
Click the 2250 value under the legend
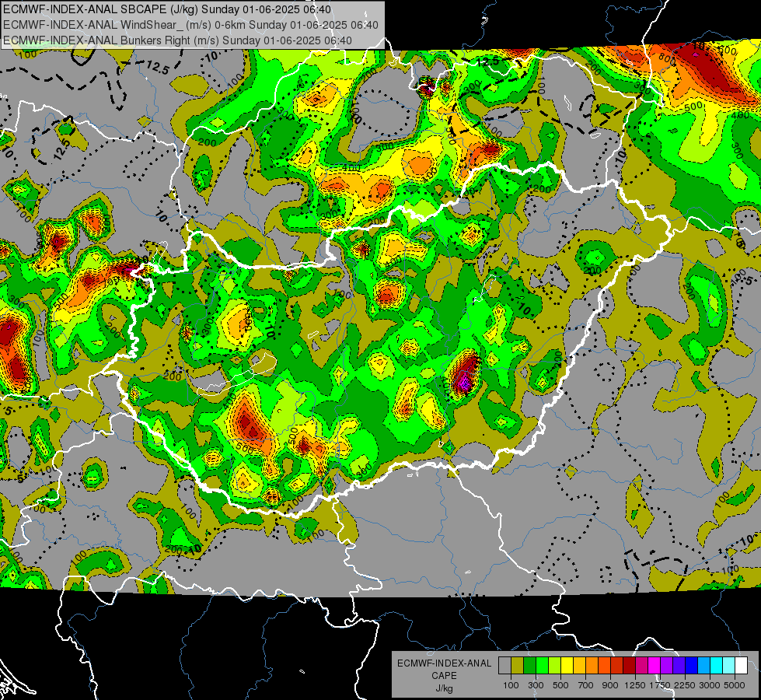(684, 685)
